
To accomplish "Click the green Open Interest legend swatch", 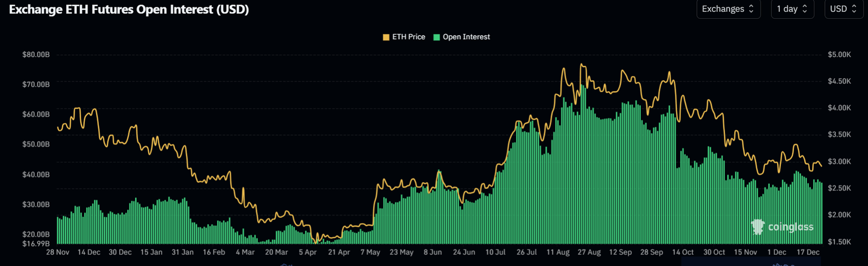I will 437,37.
